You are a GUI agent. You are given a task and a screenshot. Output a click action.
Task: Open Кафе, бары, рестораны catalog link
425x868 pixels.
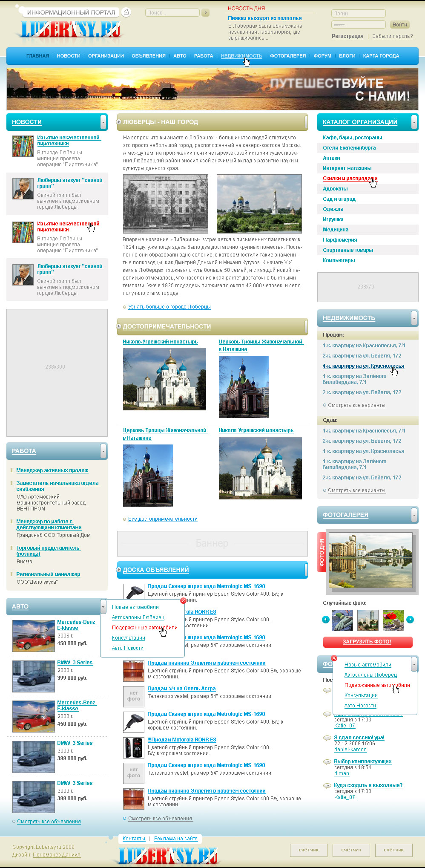pos(353,138)
